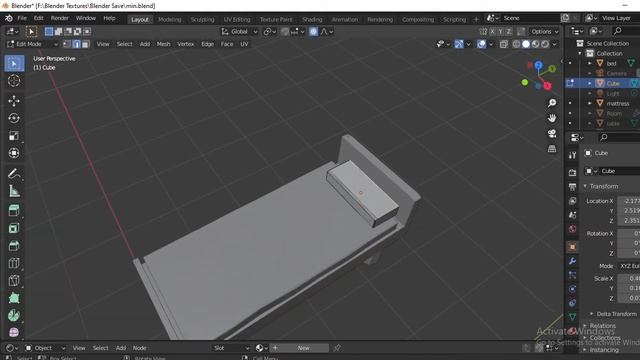
Task: Toggle proportional editing button
Action: click(313, 31)
